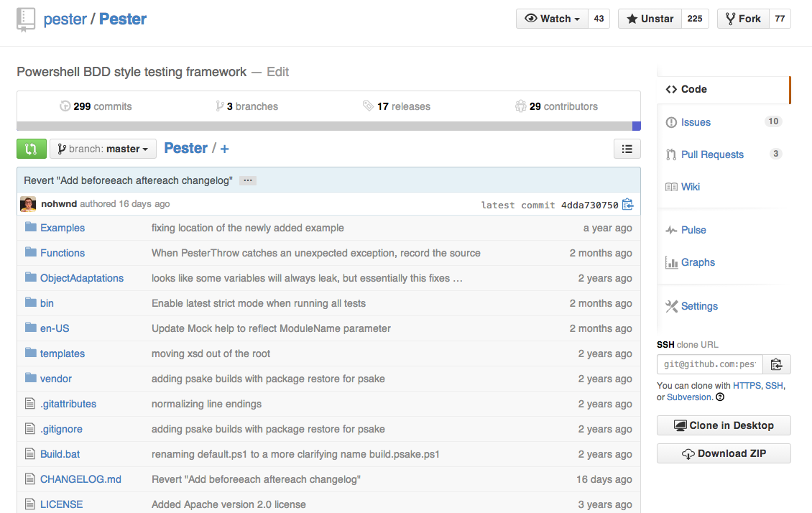812x513 pixels.
Task: Click the .gitattributes file icon
Action: click(30, 403)
